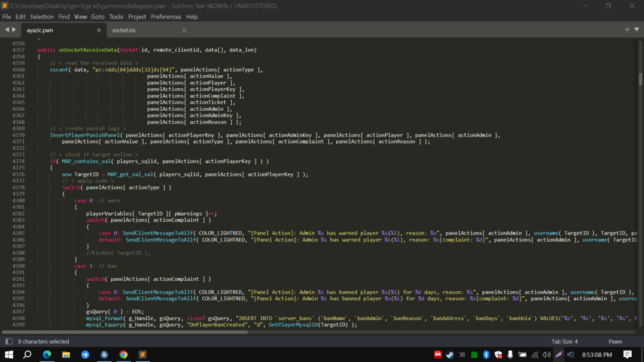The image size is (644, 362).
Task: Open the File menu
Action: coord(6,17)
